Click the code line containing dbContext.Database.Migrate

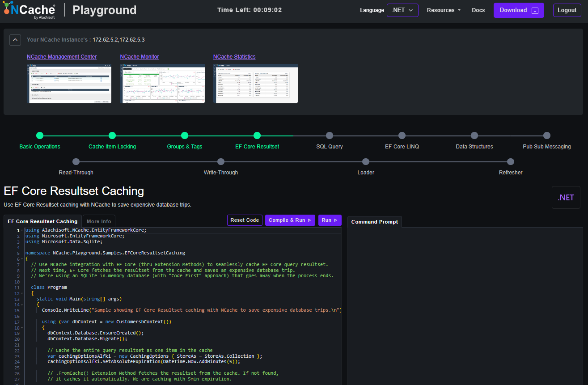[87, 339]
